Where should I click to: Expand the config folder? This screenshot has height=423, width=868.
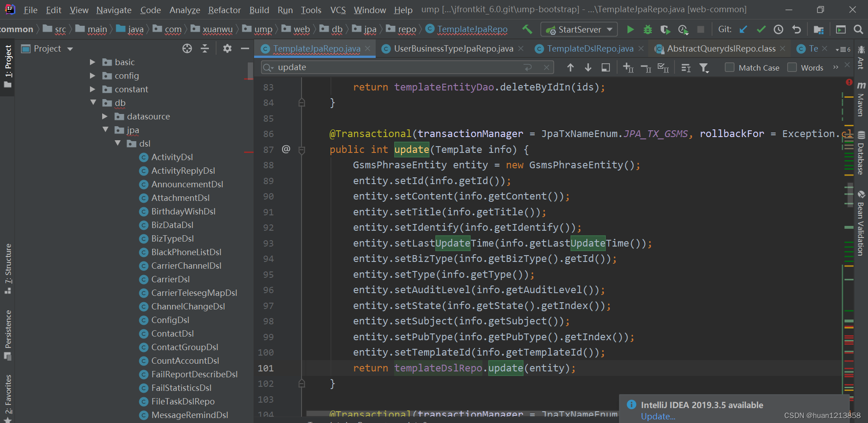pos(93,76)
